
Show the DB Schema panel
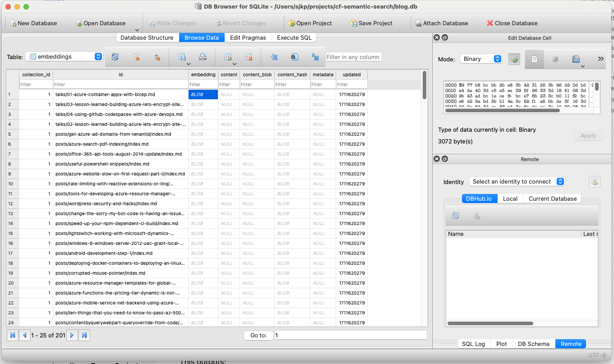(x=533, y=344)
